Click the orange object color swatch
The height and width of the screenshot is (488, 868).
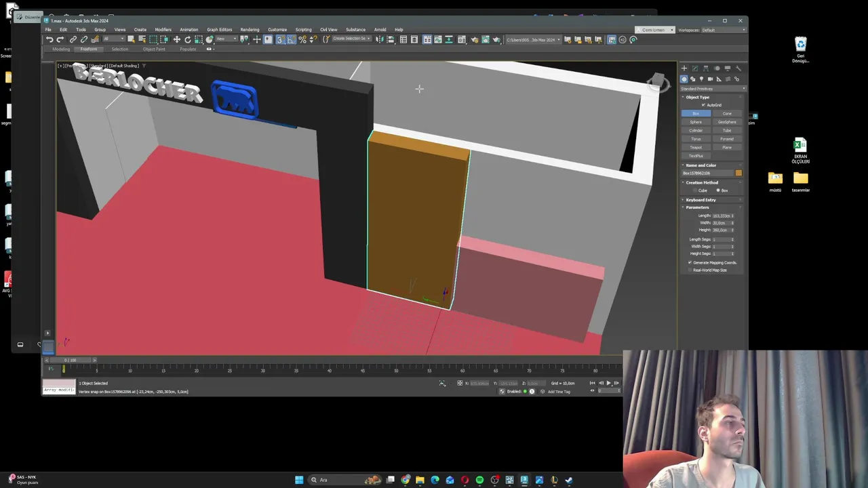pos(738,173)
